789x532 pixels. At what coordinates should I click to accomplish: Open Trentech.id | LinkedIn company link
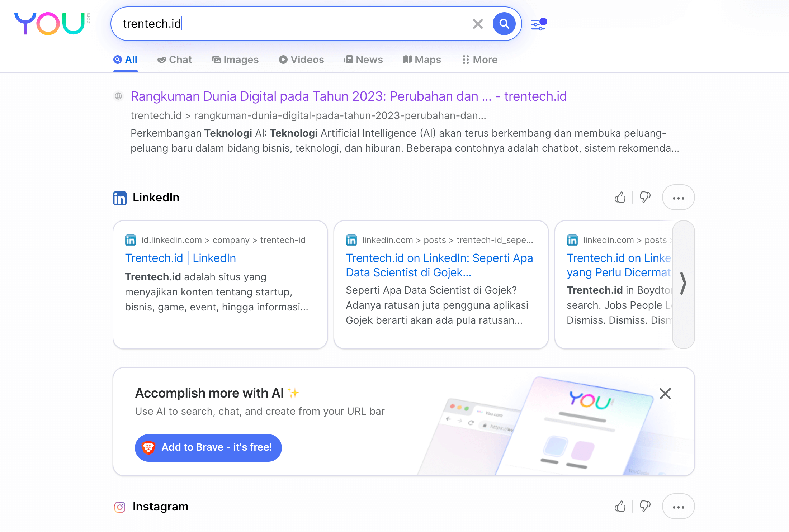[180, 258]
